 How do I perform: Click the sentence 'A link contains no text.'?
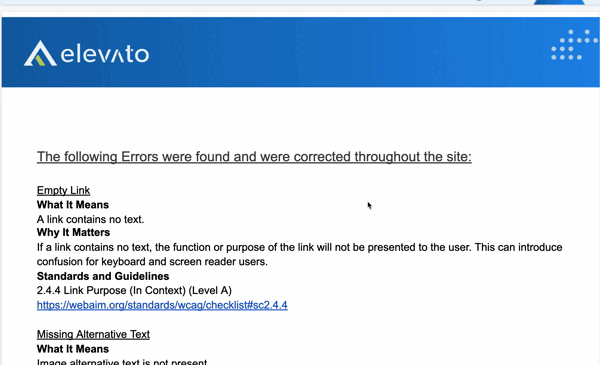(90, 219)
